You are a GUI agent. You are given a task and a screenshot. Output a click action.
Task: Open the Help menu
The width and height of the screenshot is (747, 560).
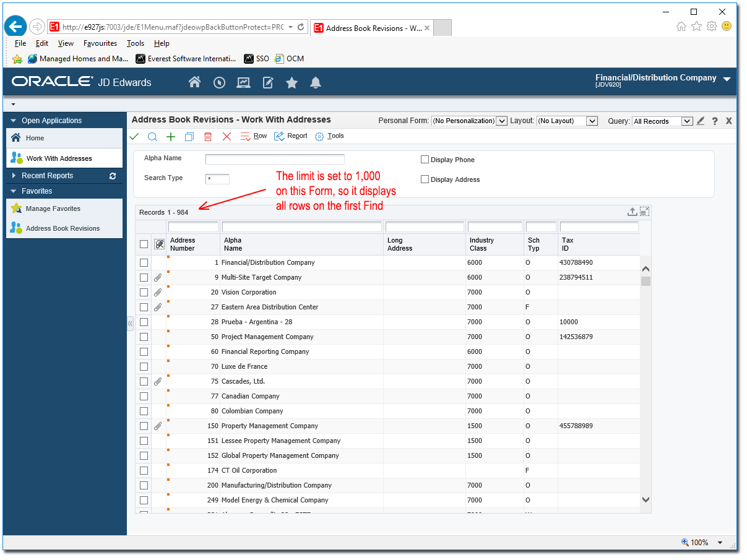162,43
